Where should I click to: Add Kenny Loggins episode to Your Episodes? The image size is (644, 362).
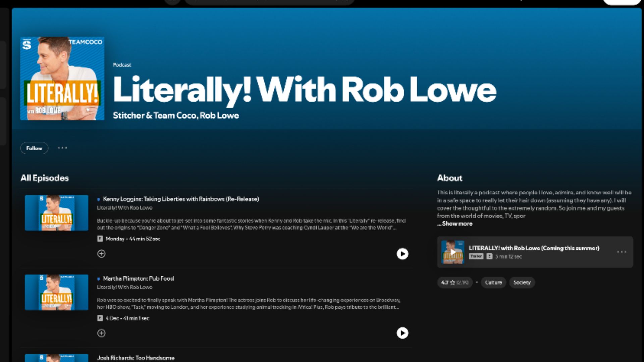[101, 254]
